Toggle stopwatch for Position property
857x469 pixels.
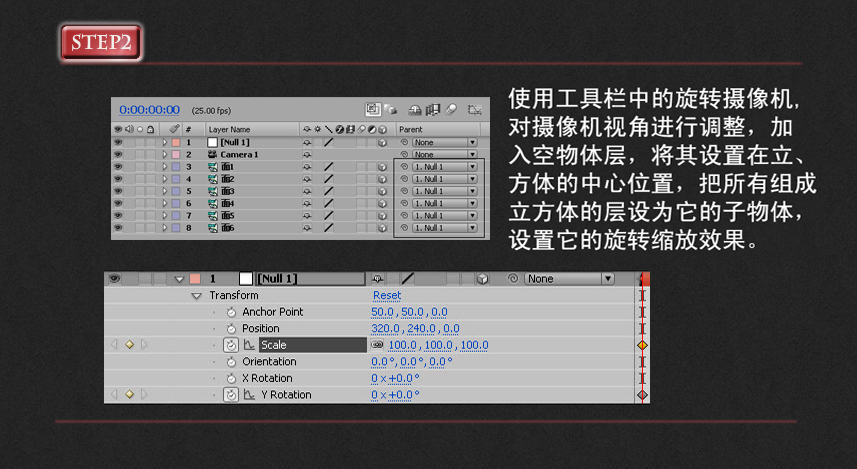point(231,329)
